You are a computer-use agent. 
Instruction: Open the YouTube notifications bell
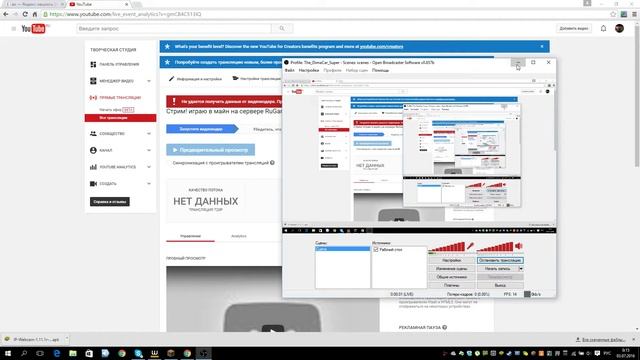tap(603, 29)
